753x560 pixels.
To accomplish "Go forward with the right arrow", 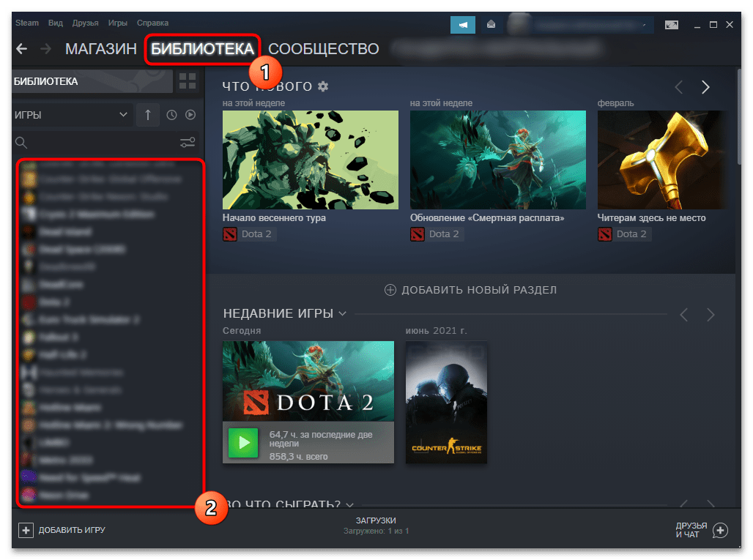I will coord(45,48).
